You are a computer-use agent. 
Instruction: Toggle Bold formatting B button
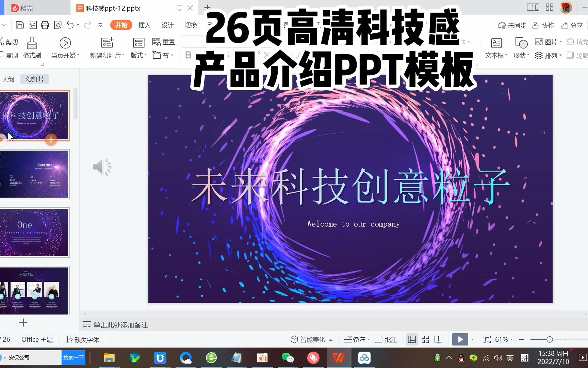point(188,55)
